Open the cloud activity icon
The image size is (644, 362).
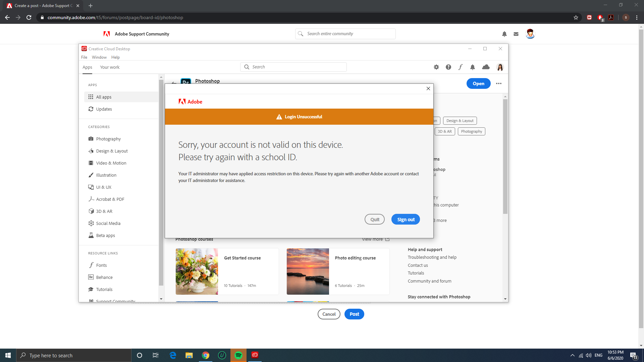click(x=486, y=67)
